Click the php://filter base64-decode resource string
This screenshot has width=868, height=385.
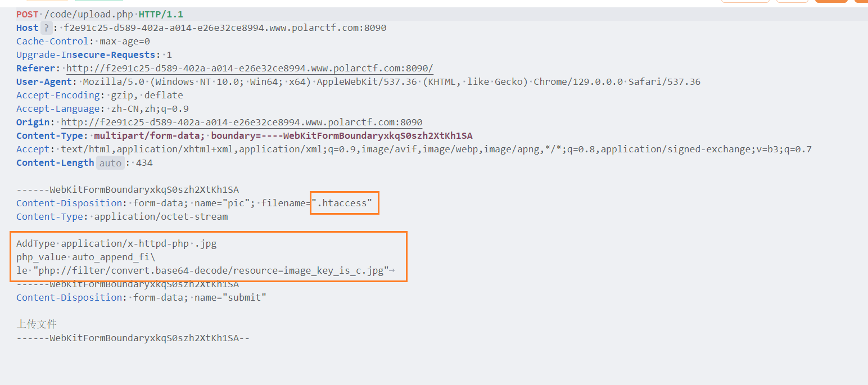coord(211,270)
